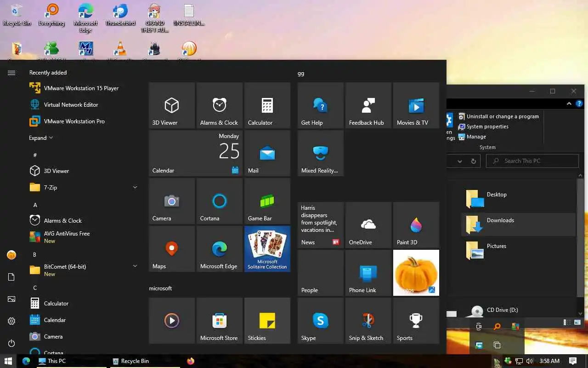Select the Desktop folder in This PC

[518, 199]
